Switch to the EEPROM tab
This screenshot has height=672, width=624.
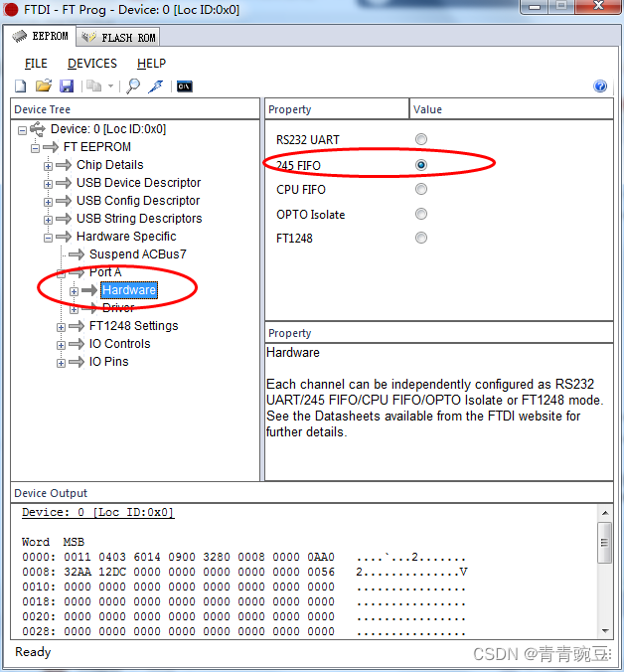[40, 36]
